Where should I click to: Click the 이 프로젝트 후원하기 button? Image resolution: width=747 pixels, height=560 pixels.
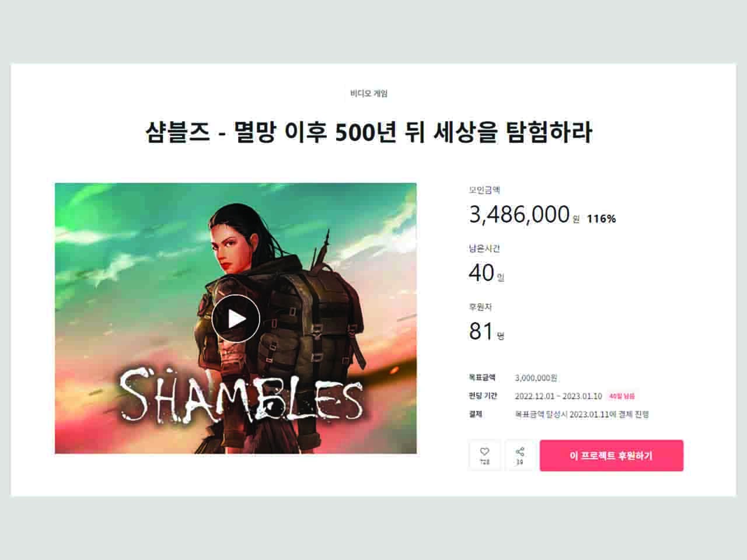coord(611,456)
